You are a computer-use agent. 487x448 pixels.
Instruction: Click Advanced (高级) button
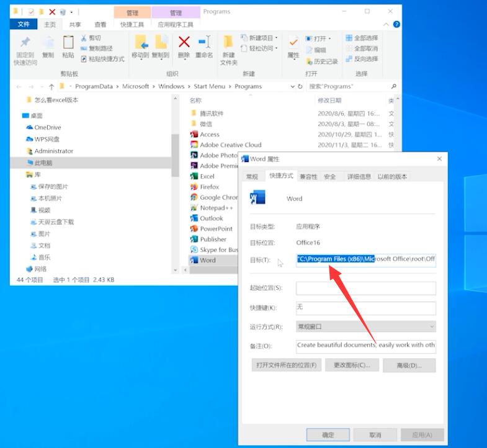409,365
